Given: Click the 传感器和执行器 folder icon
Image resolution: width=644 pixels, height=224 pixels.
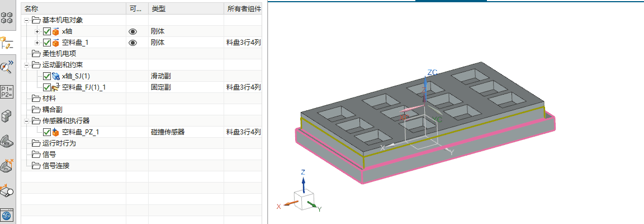Looking at the screenshot, I should click(36, 120).
